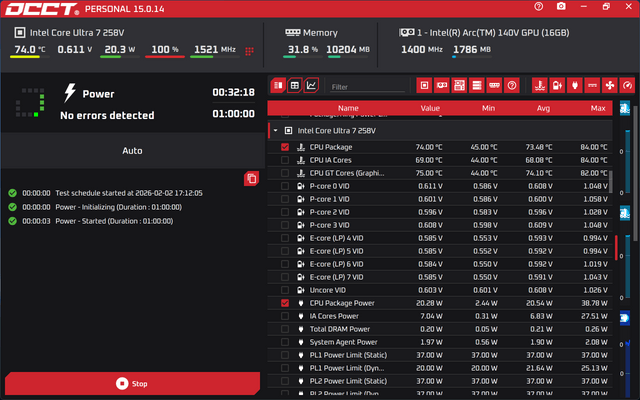Toggle the temperature sensor type filter

tap(540, 85)
